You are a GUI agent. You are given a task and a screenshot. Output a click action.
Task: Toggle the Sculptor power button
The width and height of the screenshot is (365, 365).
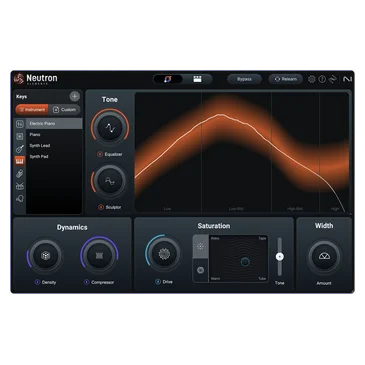point(101,207)
